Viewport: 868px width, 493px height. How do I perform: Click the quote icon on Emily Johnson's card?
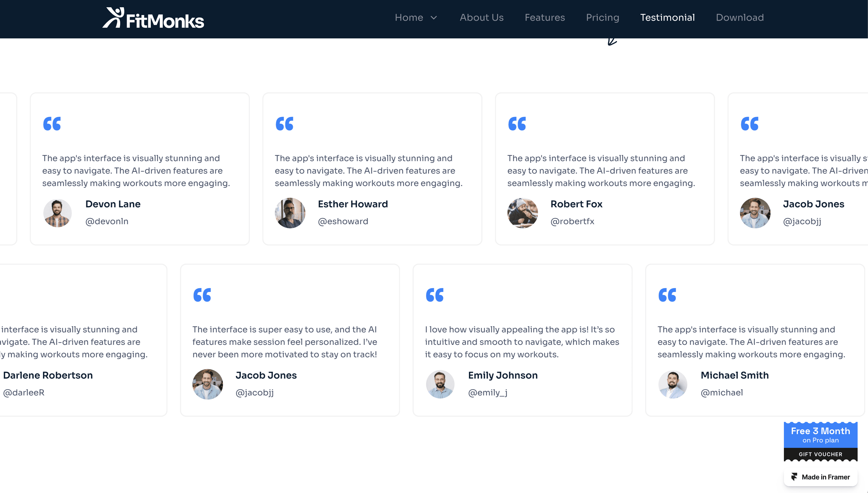click(x=435, y=295)
